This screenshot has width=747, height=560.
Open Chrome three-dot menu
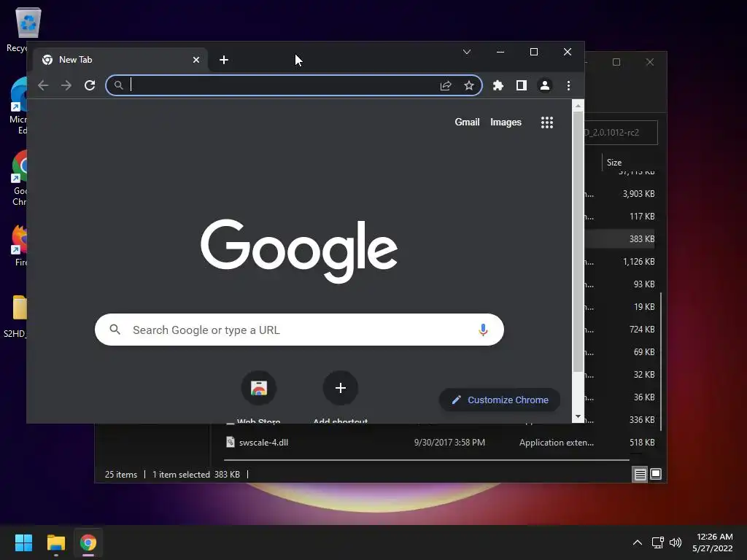pyautogui.click(x=568, y=85)
